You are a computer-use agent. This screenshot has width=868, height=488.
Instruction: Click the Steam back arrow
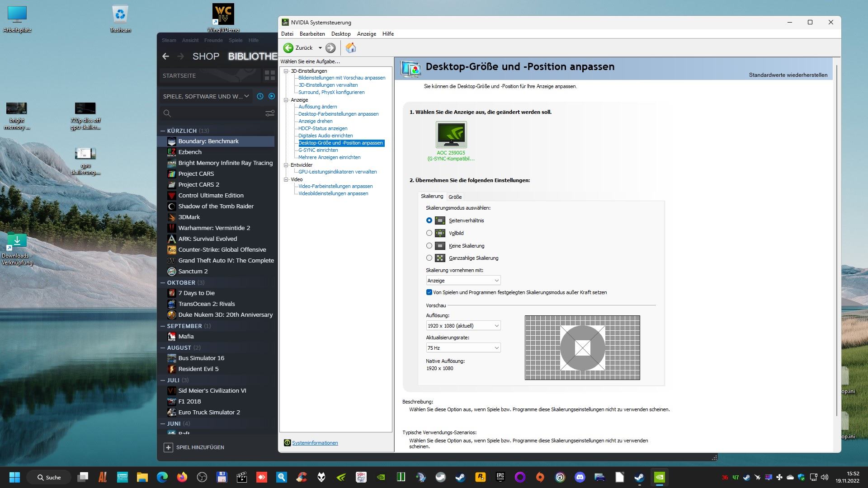[x=165, y=56]
